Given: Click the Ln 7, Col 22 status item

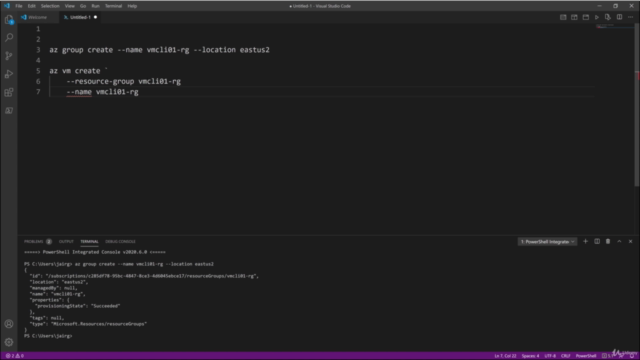Looking at the screenshot, I should [x=505, y=356].
